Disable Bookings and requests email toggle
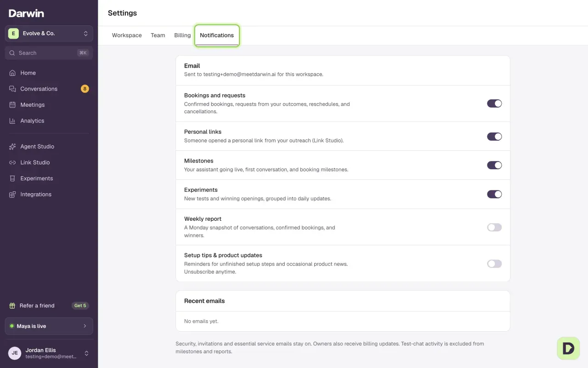 (494, 103)
